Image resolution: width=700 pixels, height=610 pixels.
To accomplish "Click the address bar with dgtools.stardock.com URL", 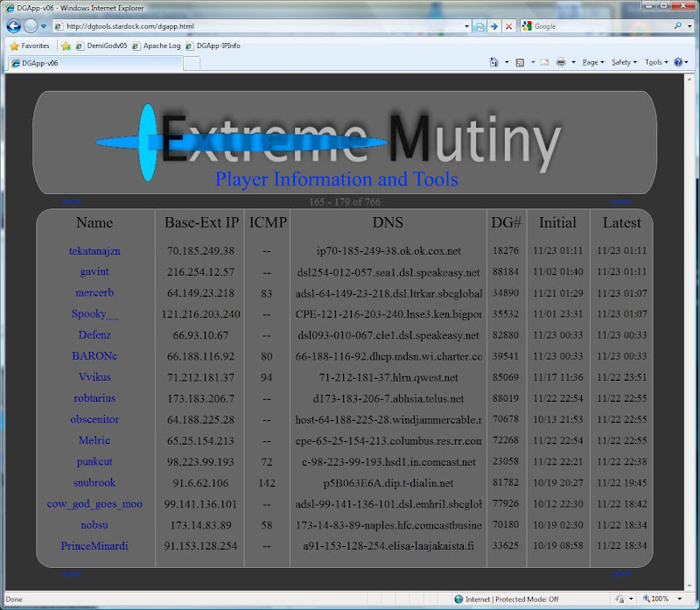I will pos(261,26).
